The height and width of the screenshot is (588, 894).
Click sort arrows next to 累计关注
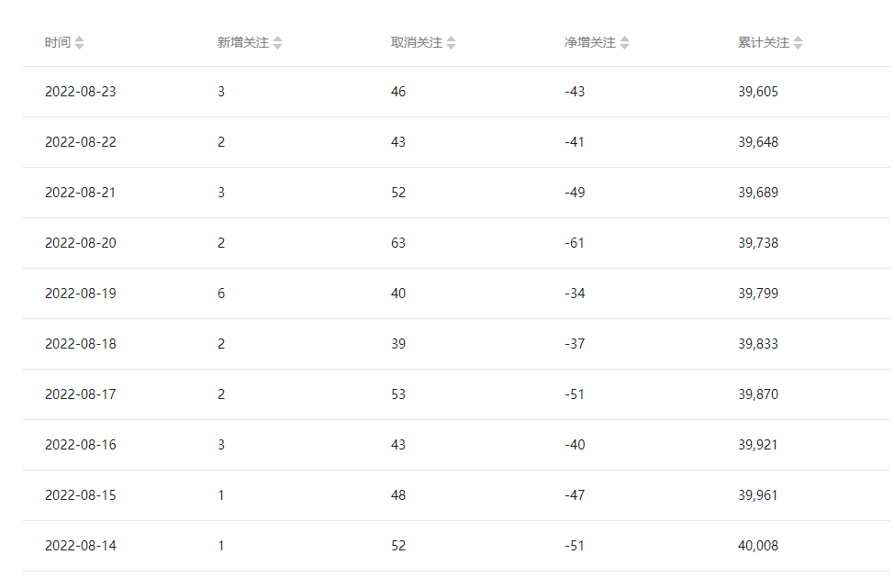click(x=799, y=43)
